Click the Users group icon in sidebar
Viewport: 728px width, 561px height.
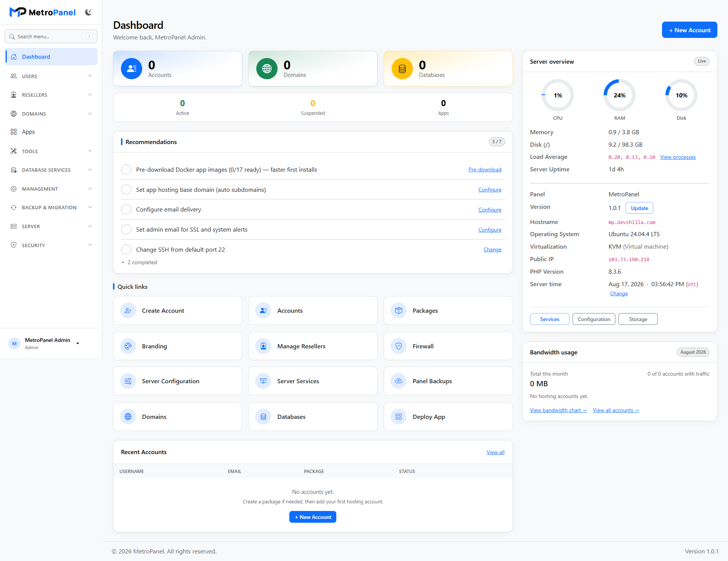click(x=14, y=76)
